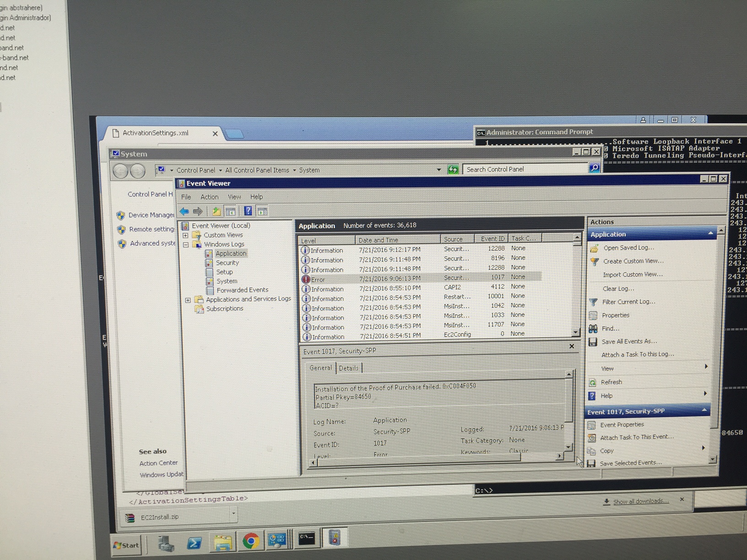
Task: Expand the View submenu arrow
Action: [x=706, y=366]
